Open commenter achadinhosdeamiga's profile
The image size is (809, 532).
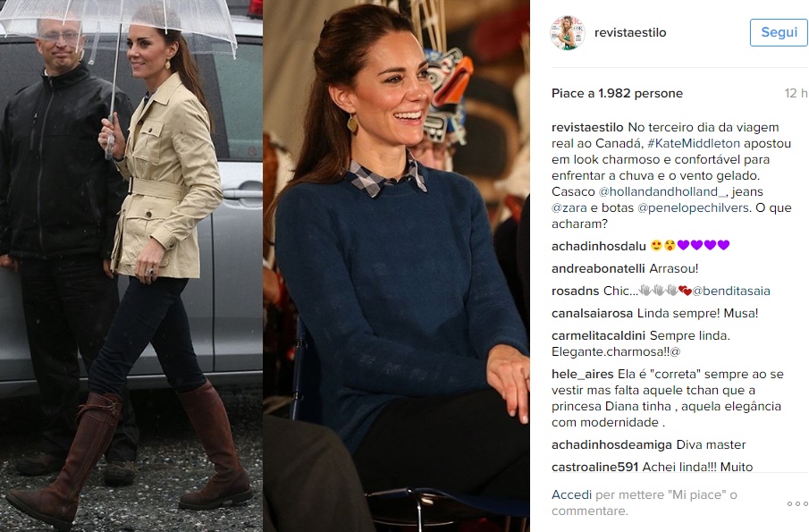pyautogui.click(x=611, y=444)
